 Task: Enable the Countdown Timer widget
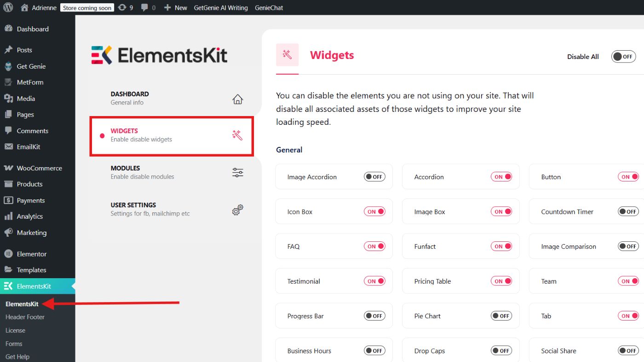(x=628, y=212)
